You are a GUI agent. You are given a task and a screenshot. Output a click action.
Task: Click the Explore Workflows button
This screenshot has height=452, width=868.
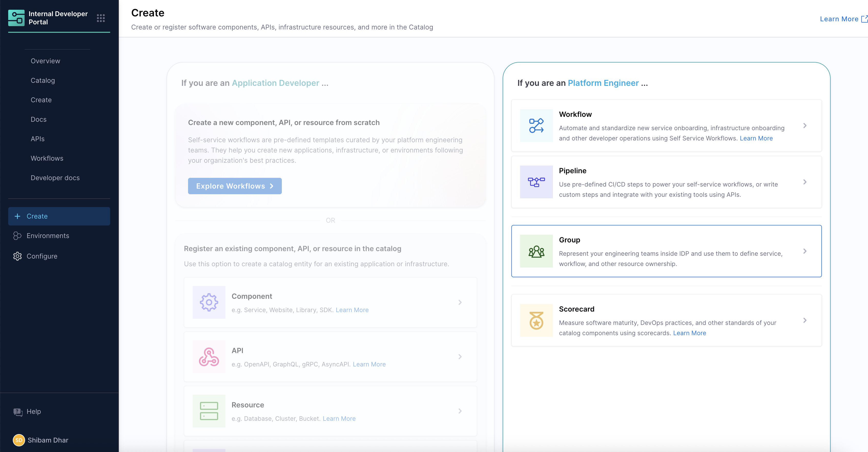(x=234, y=186)
